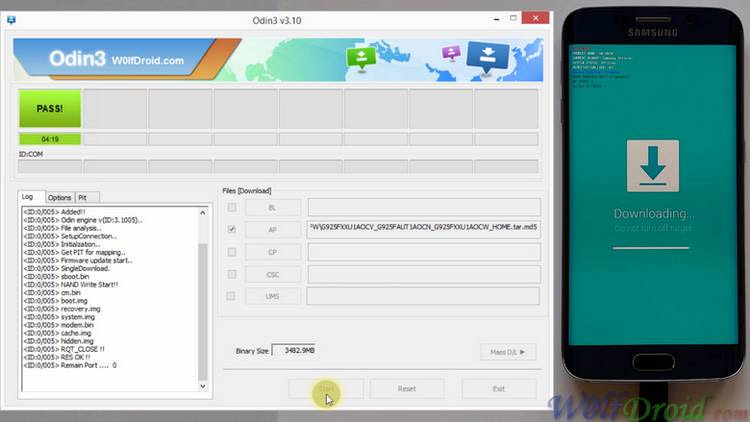Click the 'hidden.img' log line
Viewport: 750px width, 422px height.
pyautogui.click(x=59, y=341)
